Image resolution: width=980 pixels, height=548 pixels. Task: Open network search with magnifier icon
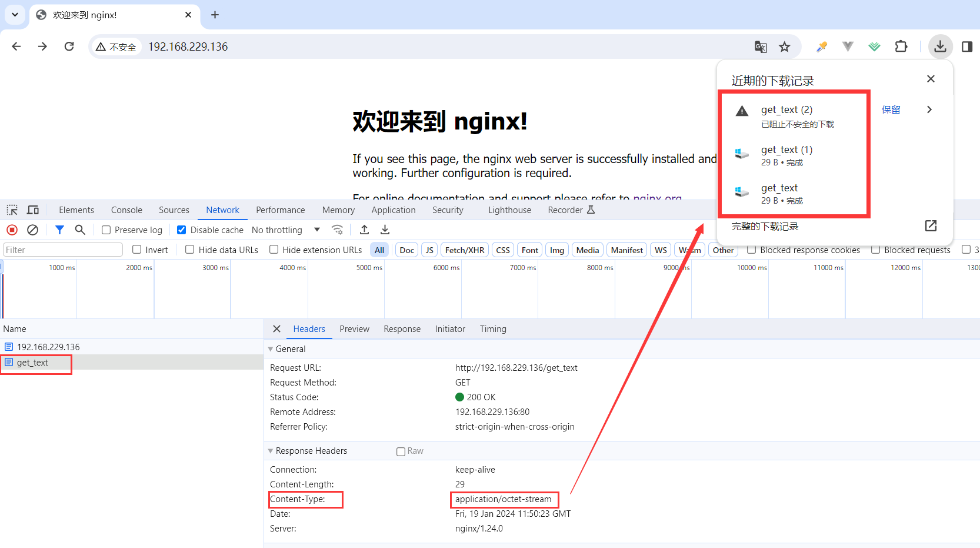(x=80, y=230)
